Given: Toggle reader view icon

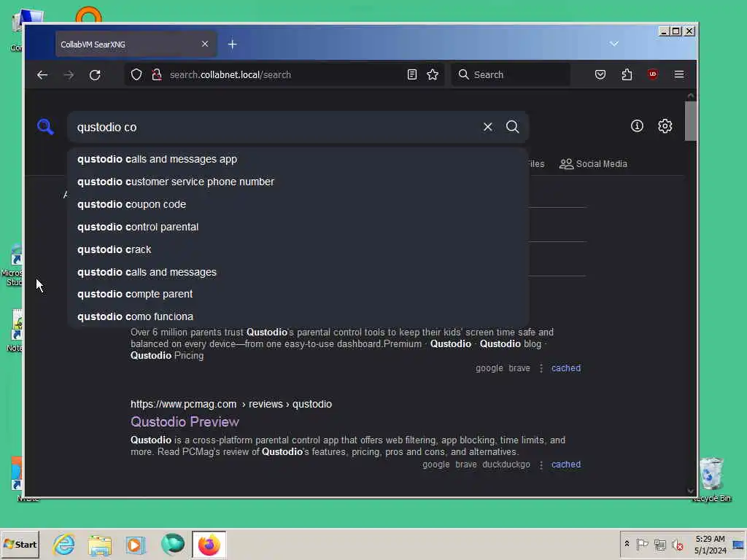Looking at the screenshot, I should coord(412,75).
